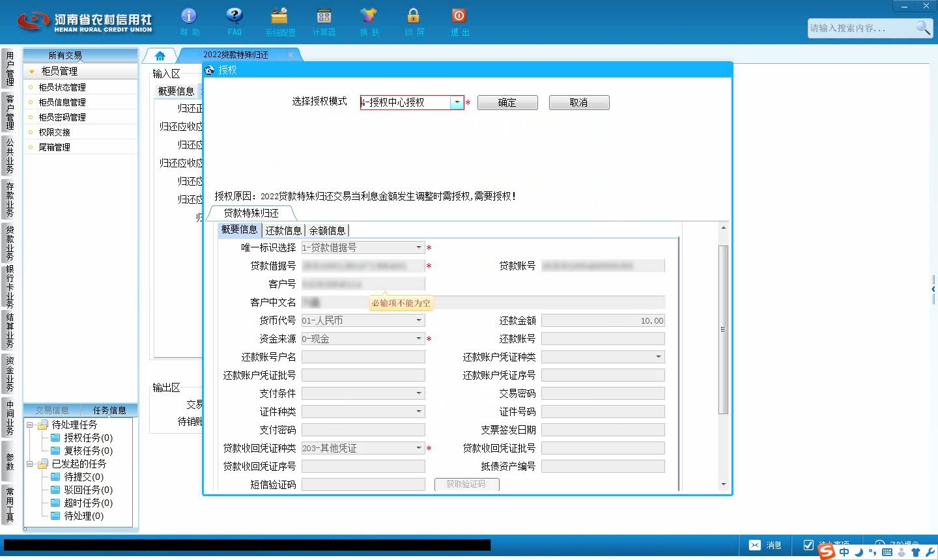Toggle Sogou punctuation mode icon
Image resolution: width=938 pixels, height=560 pixels.
[x=873, y=552]
